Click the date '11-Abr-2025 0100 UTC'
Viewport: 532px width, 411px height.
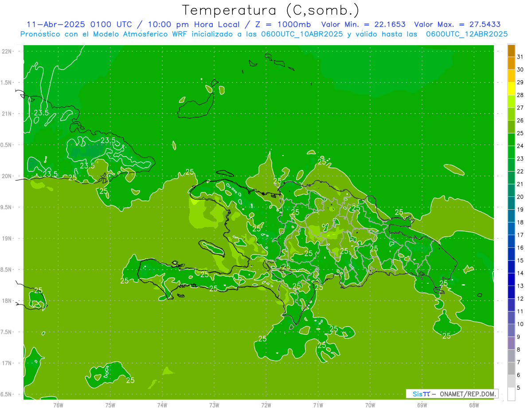click(79, 24)
